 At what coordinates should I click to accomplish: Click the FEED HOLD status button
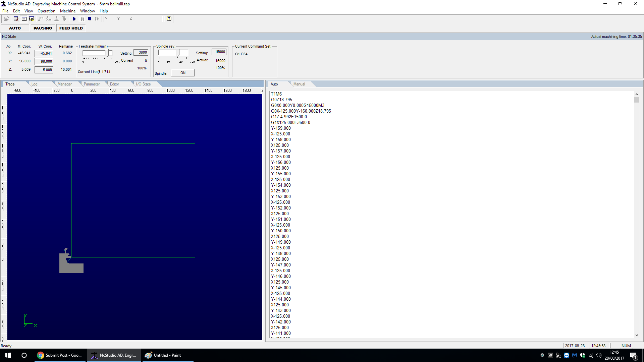(x=71, y=28)
